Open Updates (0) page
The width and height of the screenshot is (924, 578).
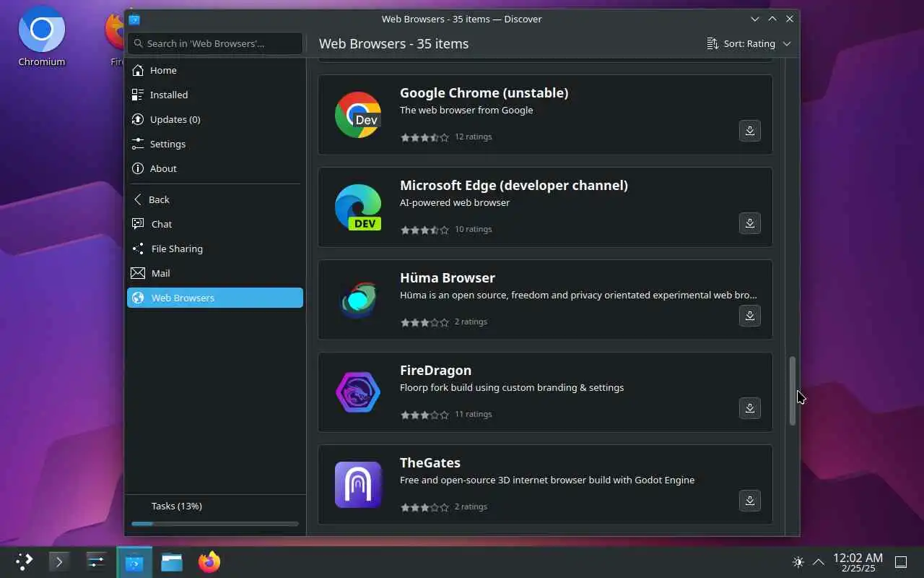[x=215, y=119]
